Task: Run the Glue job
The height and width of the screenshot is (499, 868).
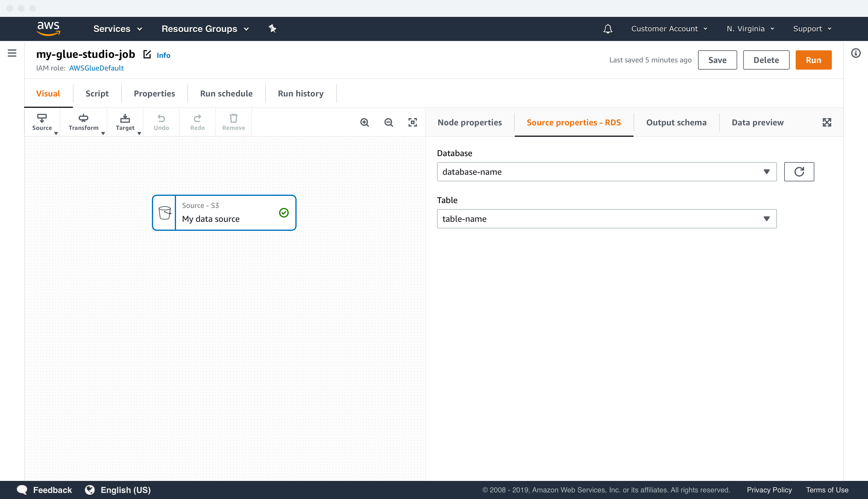Action: pyautogui.click(x=813, y=60)
